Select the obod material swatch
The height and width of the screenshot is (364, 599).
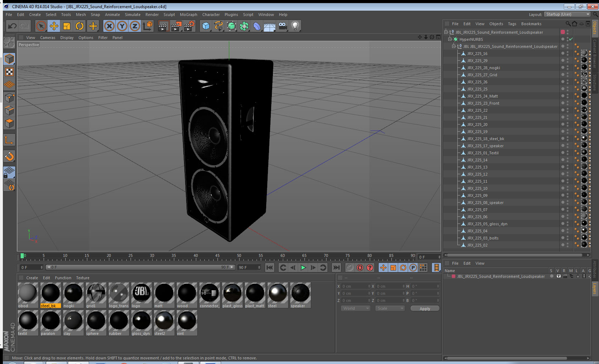[x=28, y=295]
